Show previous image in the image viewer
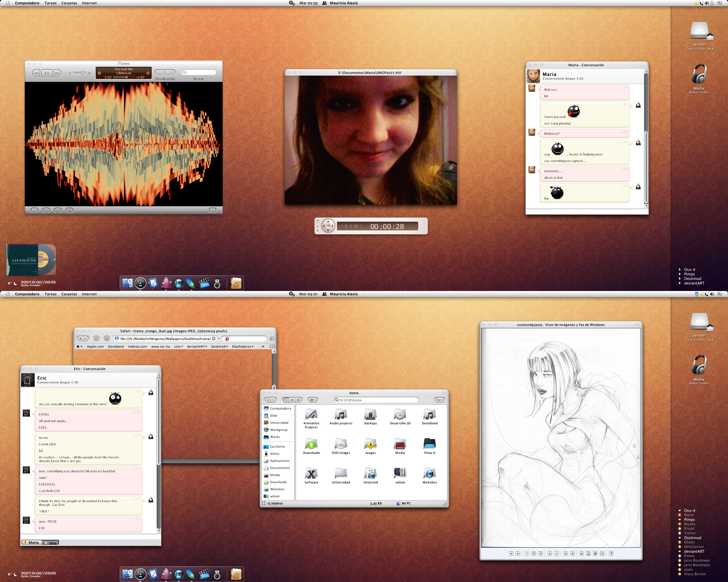Viewport: 728px width, 582px height. point(511,554)
